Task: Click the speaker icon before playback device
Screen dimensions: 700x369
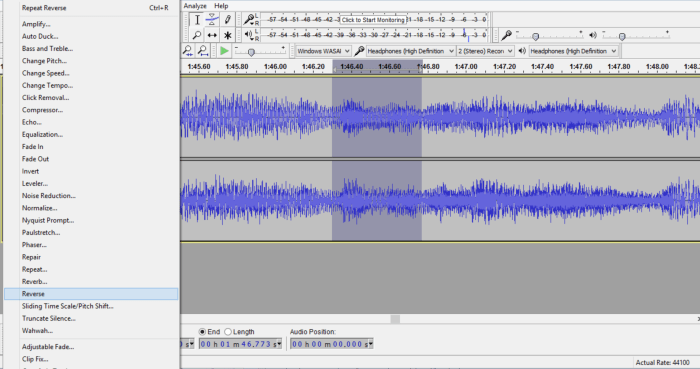Action: pyautogui.click(x=522, y=51)
